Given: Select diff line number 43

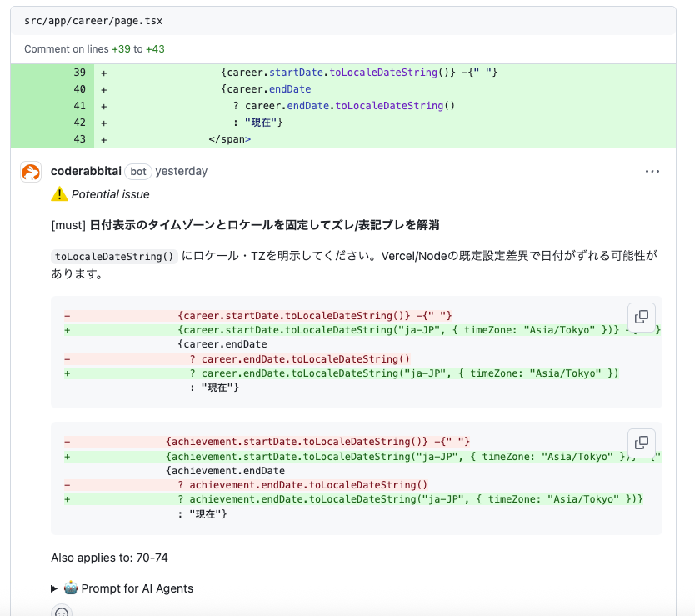Looking at the screenshot, I should 80,139.
